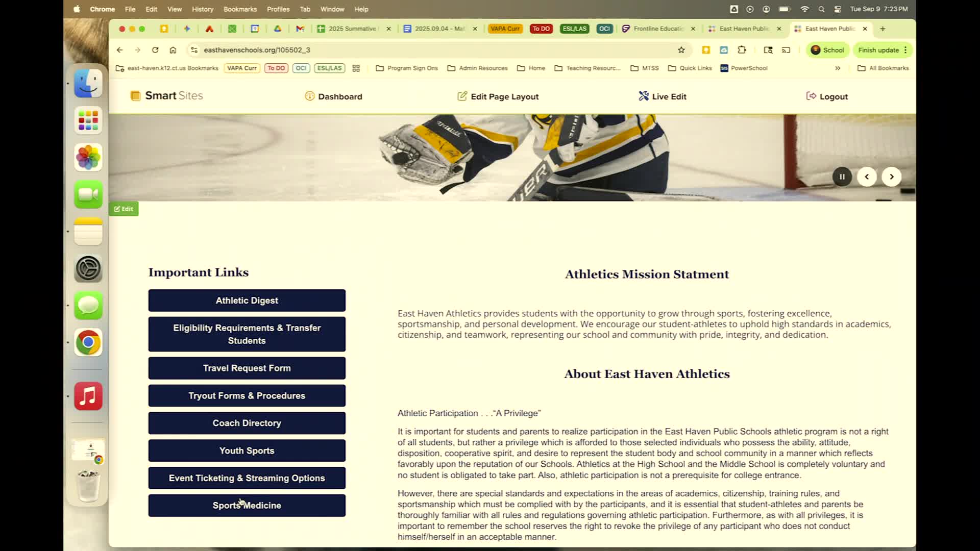Open the Athletic Digest link
Viewport: 980px width, 551px height.
point(247,300)
